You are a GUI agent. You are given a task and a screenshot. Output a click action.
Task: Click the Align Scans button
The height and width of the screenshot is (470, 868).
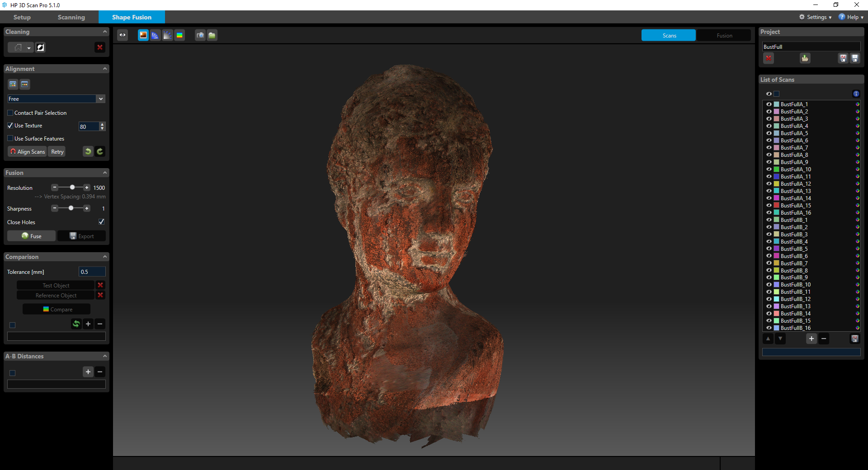(28, 152)
